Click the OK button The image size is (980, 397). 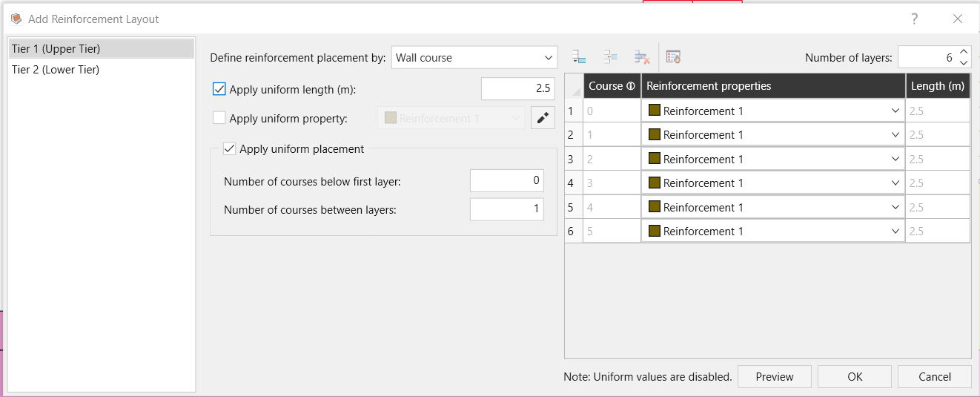[x=855, y=377]
